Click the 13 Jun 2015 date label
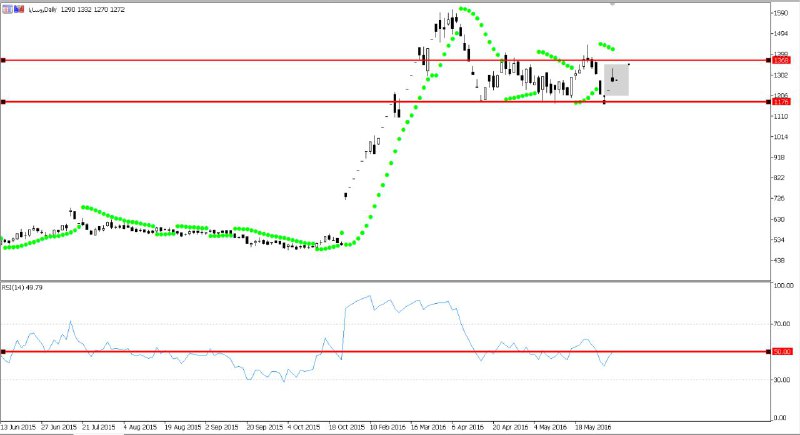 [x=18, y=427]
